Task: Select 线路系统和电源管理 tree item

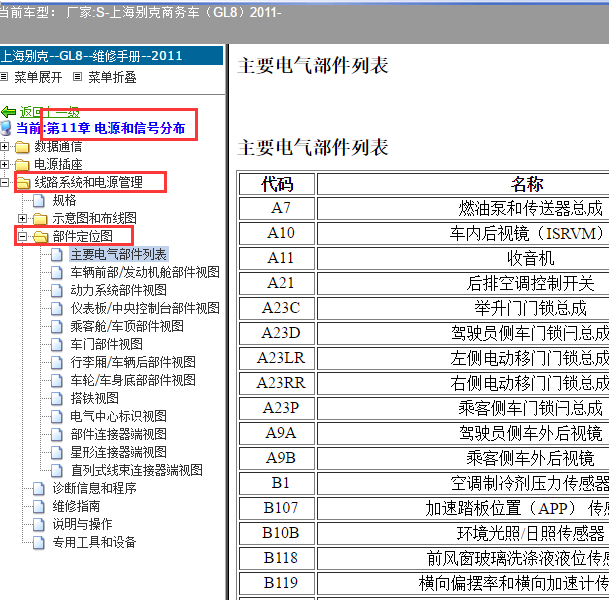Action: click(89, 182)
